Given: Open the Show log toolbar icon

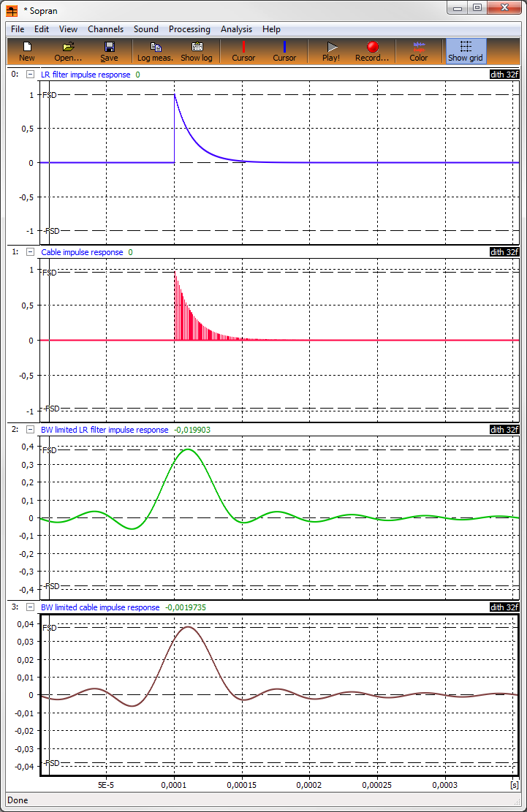Looking at the screenshot, I should pyautogui.click(x=197, y=50).
